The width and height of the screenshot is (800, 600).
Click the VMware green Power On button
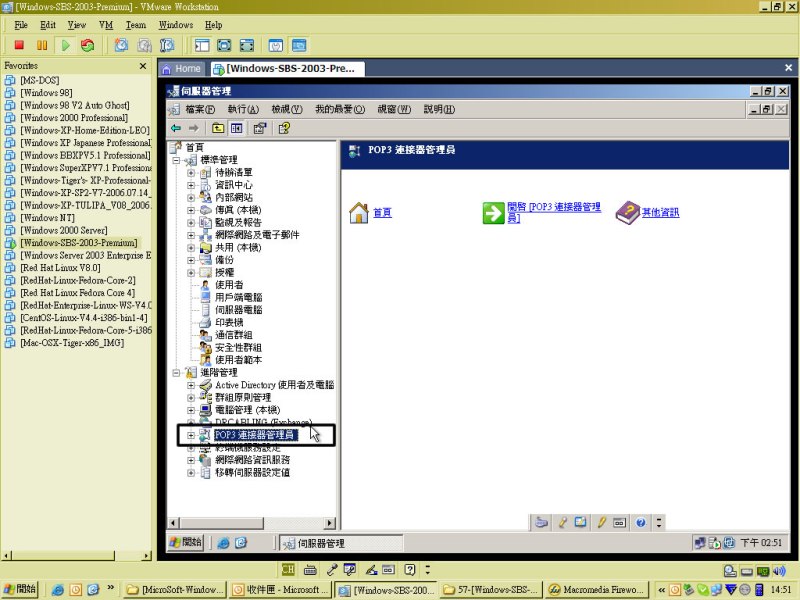[x=65, y=45]
